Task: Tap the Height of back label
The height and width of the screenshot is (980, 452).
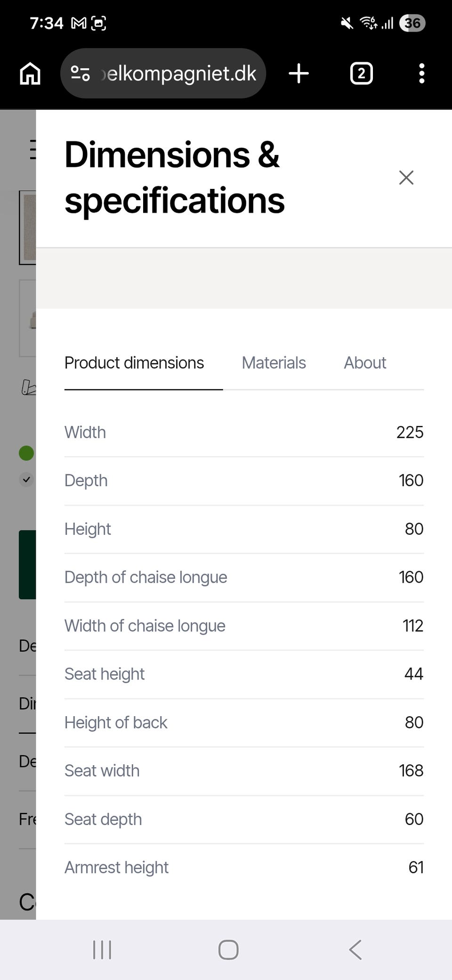Action: tap(116, 723)
